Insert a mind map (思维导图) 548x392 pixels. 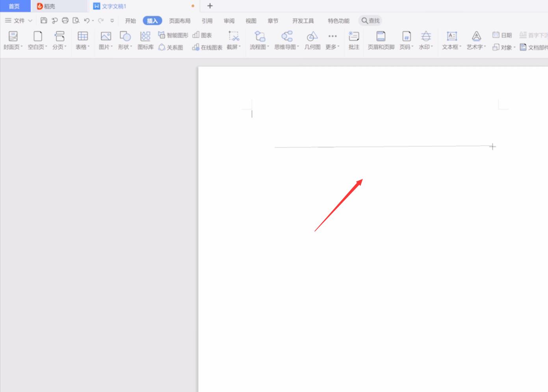[x=287, y=41]
